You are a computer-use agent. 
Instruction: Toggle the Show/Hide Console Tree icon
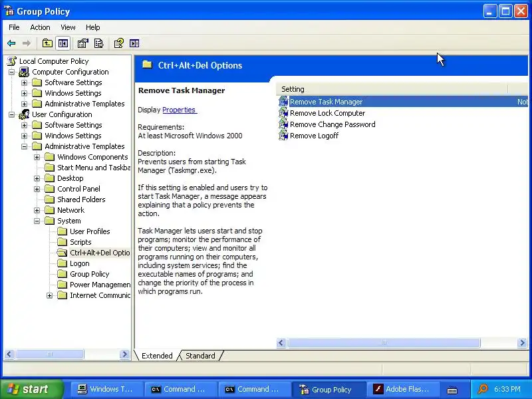(x=63, y=43)
